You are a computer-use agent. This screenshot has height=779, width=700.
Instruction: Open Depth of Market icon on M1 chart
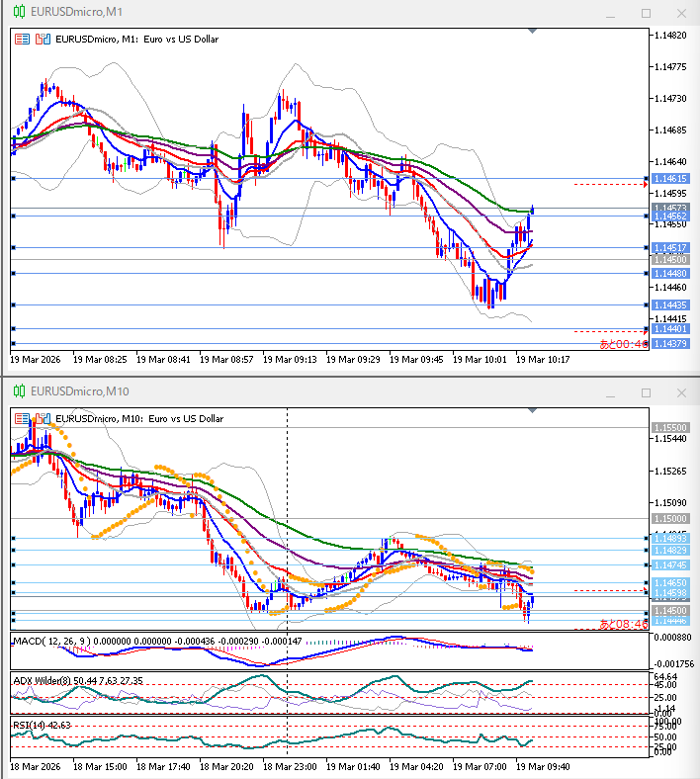coord(42,40)
